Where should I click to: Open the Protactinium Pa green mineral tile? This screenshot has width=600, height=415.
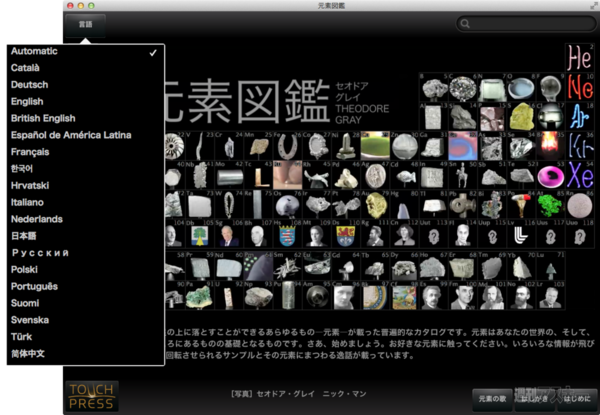(x=200, y=296)
